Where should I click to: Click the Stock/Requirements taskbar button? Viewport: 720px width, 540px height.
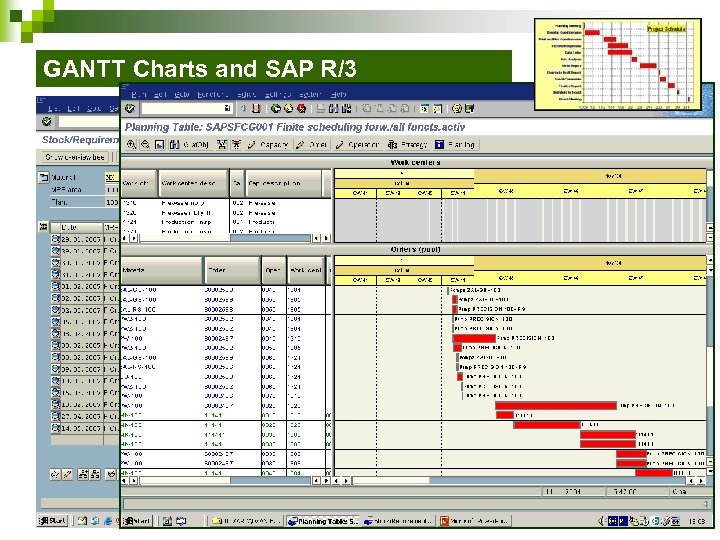pos(397,521)
